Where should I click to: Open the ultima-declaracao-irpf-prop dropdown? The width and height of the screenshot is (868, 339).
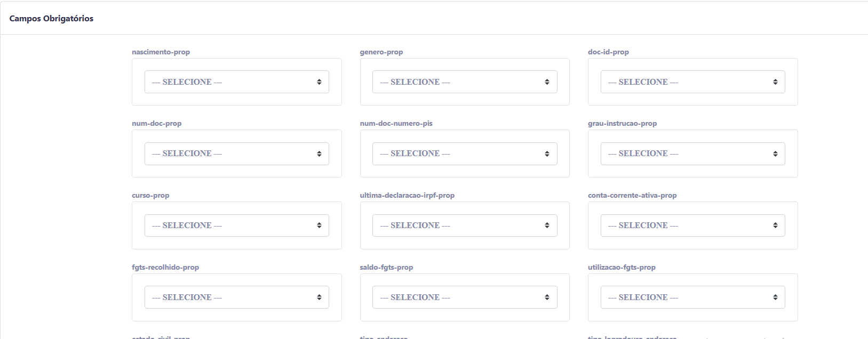coord(464,225)
